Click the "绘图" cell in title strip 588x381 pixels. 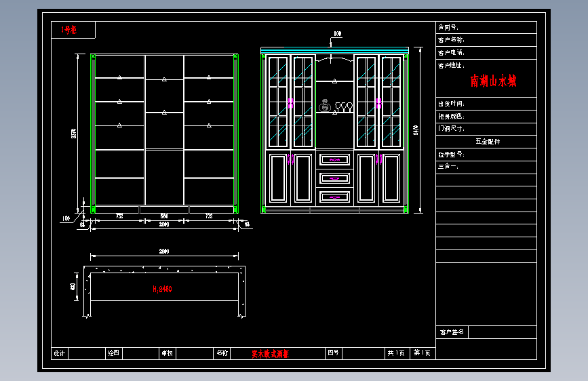(114, 353)
